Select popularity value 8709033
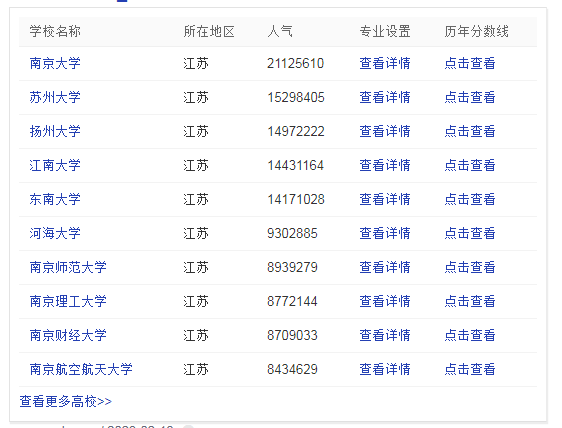Image resolution: width=562 pixels, height=428 pixels. [292, 336]
